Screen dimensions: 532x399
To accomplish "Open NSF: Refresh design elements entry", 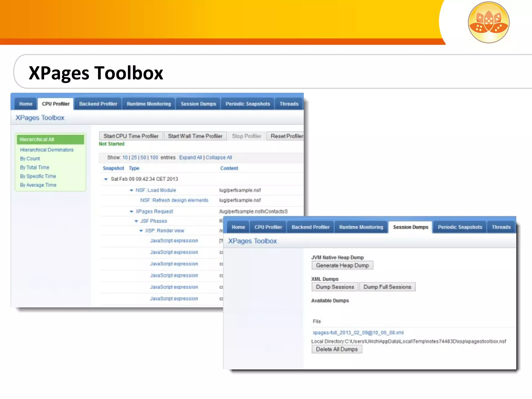I will [174, 200].
